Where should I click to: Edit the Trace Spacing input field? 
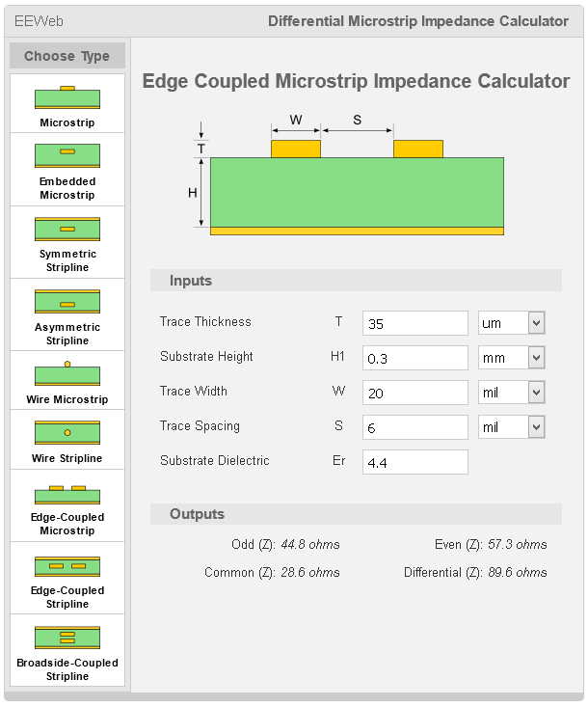click(414, 427)
